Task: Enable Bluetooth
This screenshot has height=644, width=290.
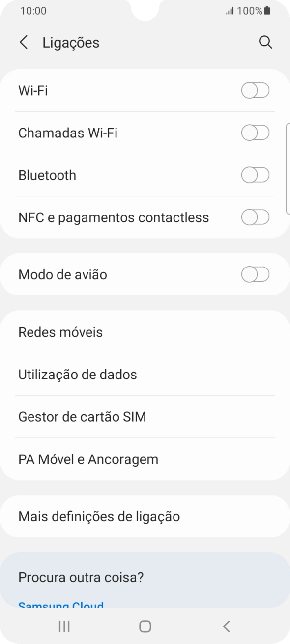Action: [255, 175]
